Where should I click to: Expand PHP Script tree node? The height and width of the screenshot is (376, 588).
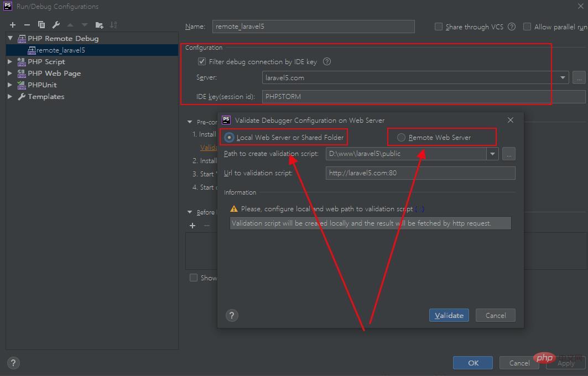click(x=10, y=61)
